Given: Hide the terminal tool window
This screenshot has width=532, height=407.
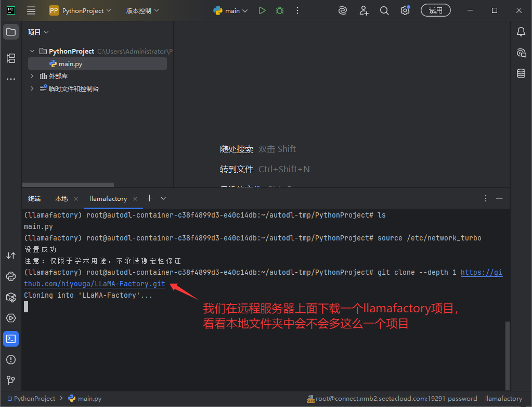Looking at the screenshot, I should coord(499,198).
